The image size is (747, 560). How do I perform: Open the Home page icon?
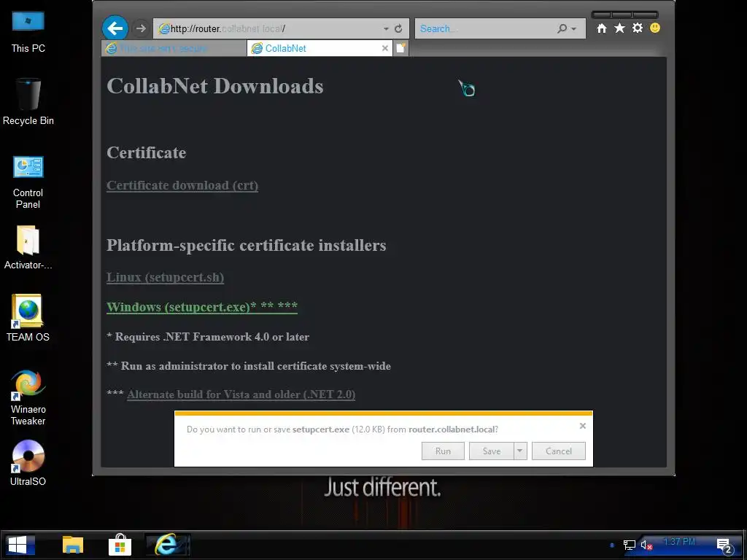602,28
